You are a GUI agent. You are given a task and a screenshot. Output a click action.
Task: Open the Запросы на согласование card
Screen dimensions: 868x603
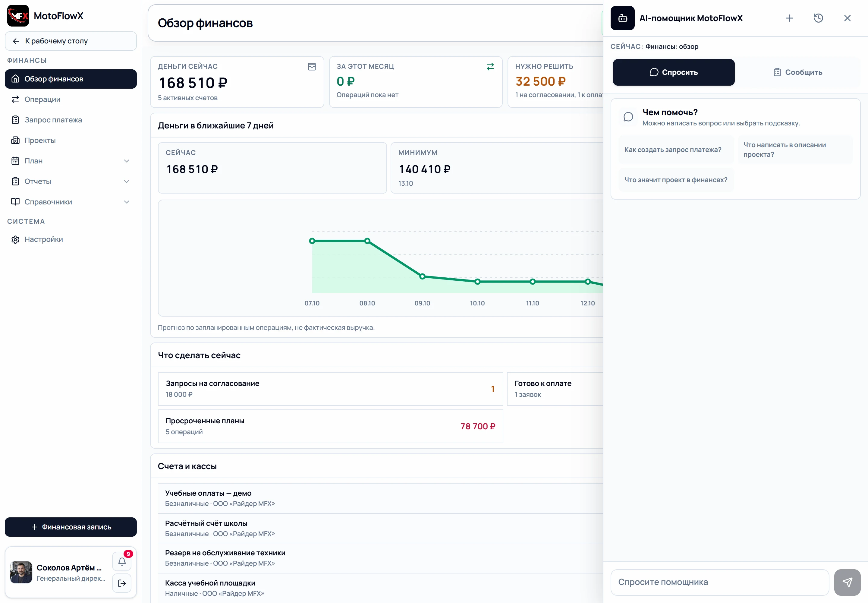[x=331, y=389]
